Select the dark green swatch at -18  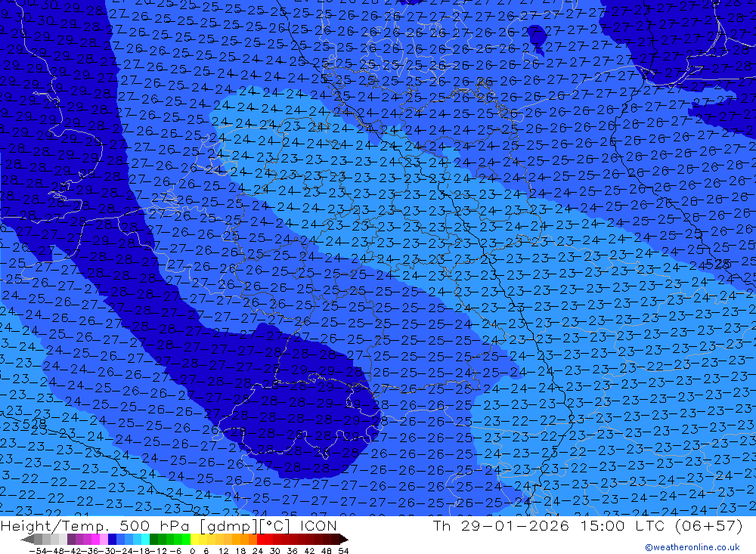click(x=153, y=539)
